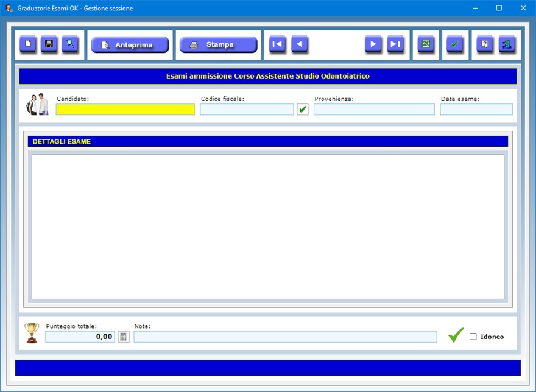Click into the Codice fiscale field
The height and width of the screenshot is (392, 536).
(x=247, y=110)
